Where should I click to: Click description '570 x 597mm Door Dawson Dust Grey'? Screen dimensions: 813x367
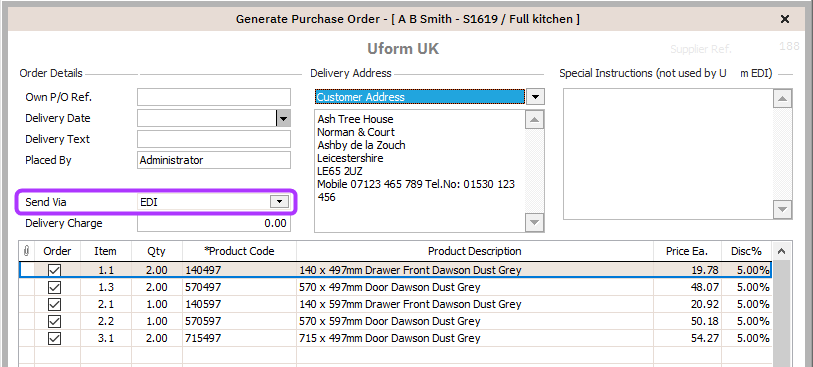pos(390,321)
